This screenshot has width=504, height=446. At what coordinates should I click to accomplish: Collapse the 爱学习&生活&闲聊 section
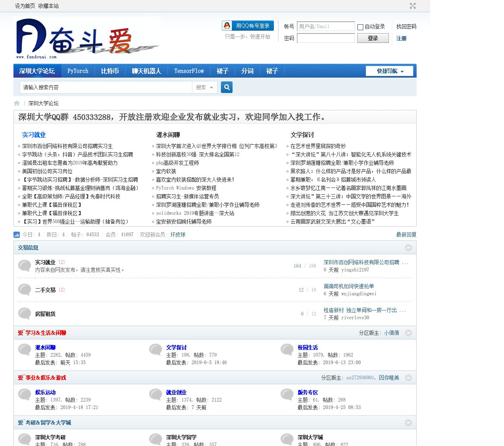tap(408, 333)
